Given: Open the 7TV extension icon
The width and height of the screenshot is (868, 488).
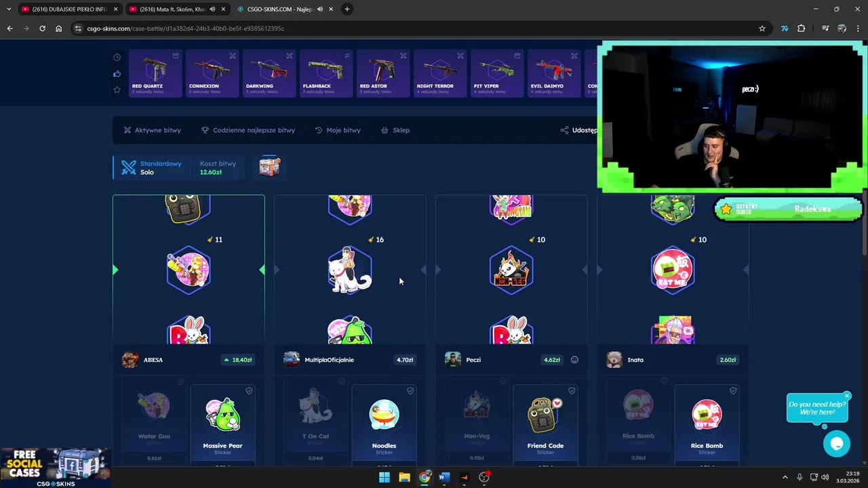Looking at the screenshot, I should 785,28.
